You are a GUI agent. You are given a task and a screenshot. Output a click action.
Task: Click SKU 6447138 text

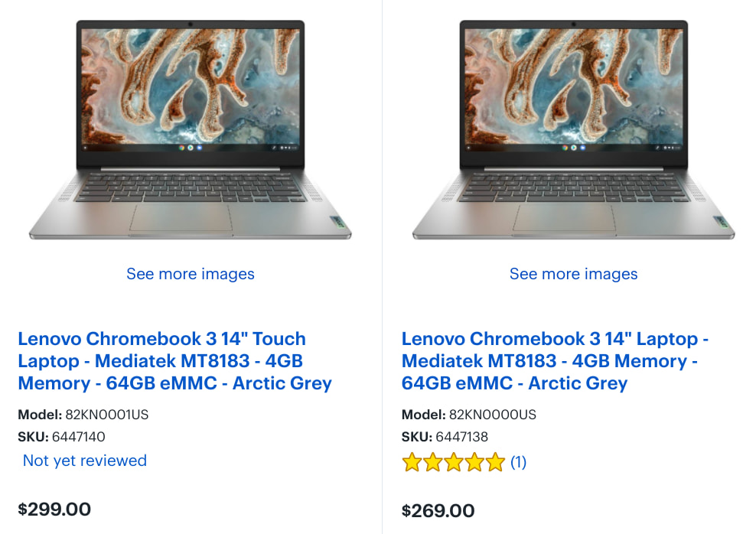pyautogui.click(x=462, y=437)
